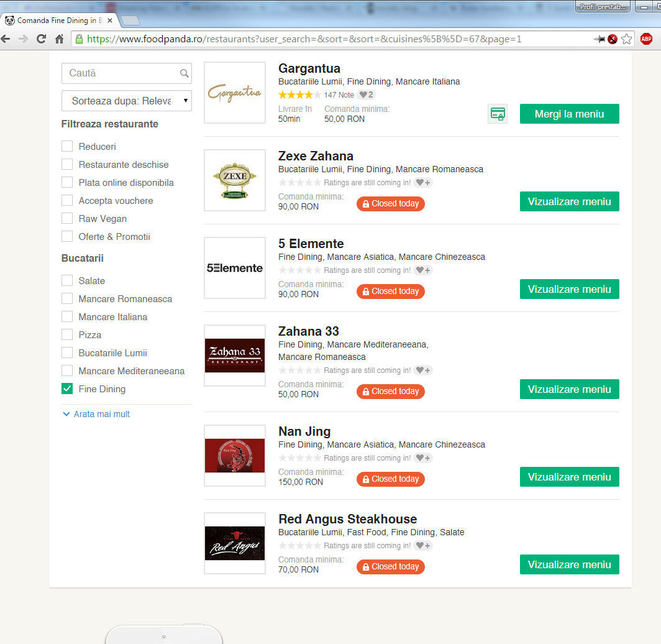
Task: Click the browser forward arrow
Action: click(23, 39)
